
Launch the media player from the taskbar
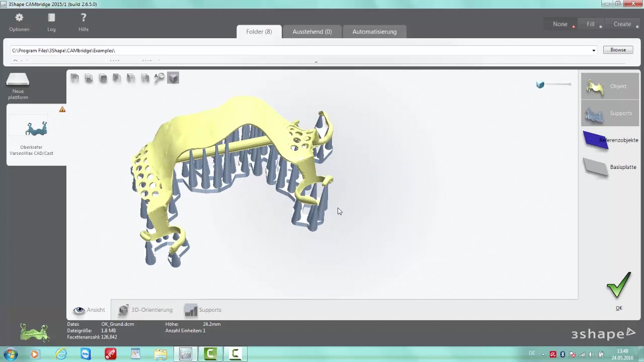pos(35,354)
